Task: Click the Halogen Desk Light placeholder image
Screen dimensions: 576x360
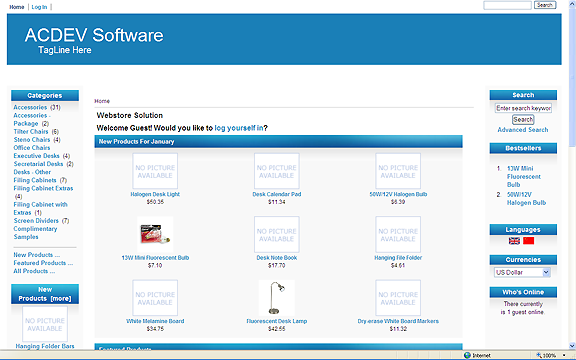Action: pyautogui.click(x=155, y=171)
